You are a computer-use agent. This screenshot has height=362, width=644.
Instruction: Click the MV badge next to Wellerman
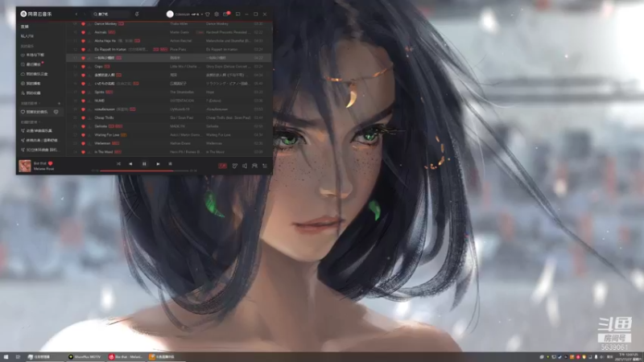(115, 143)
